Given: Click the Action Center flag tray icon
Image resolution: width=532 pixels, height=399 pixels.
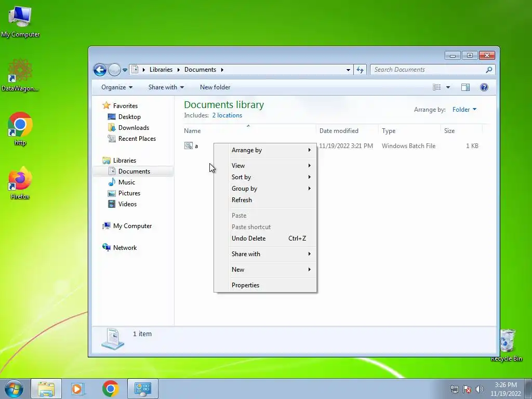Looking at the screenshot, I should pyautogui.click(x=467, y=389).
